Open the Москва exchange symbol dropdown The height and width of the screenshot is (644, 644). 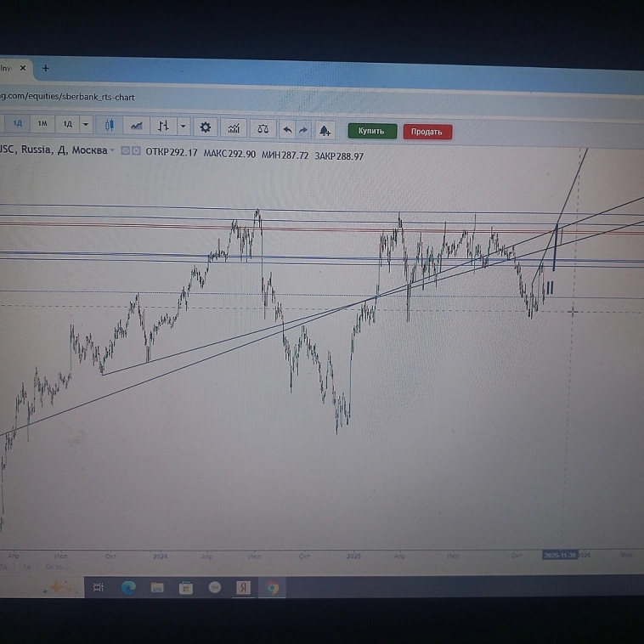(x=112, y=150)
